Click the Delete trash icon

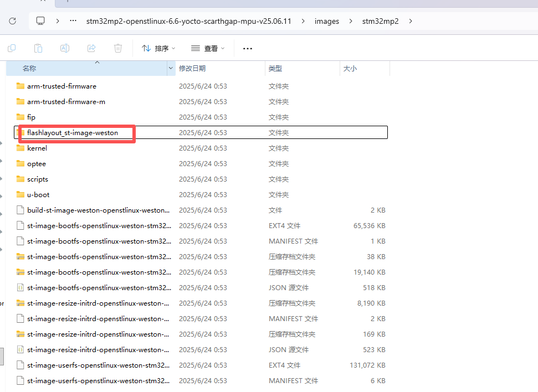click(117, 48)
